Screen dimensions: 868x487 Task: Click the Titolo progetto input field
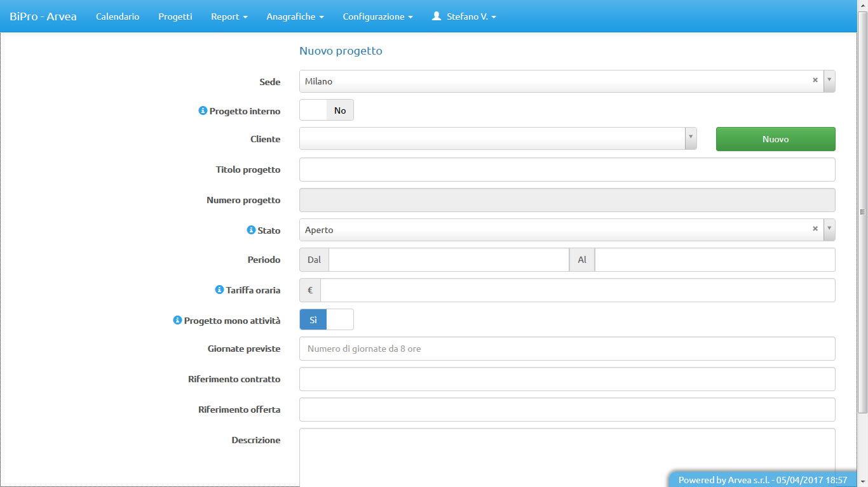pyautogui.click(x=567, y=170)
